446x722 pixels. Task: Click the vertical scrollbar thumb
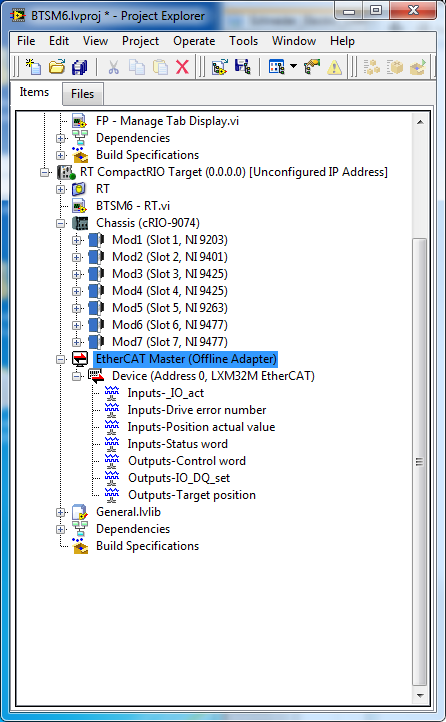tap(419, 461)
